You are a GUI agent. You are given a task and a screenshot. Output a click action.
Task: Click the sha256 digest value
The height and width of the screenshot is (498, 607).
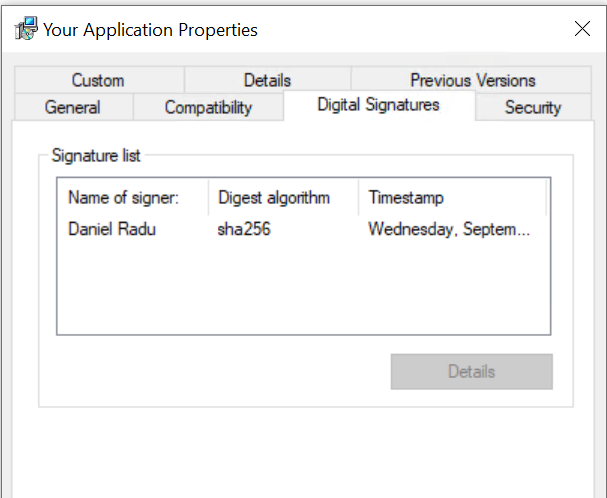click(x=244, y=229)
